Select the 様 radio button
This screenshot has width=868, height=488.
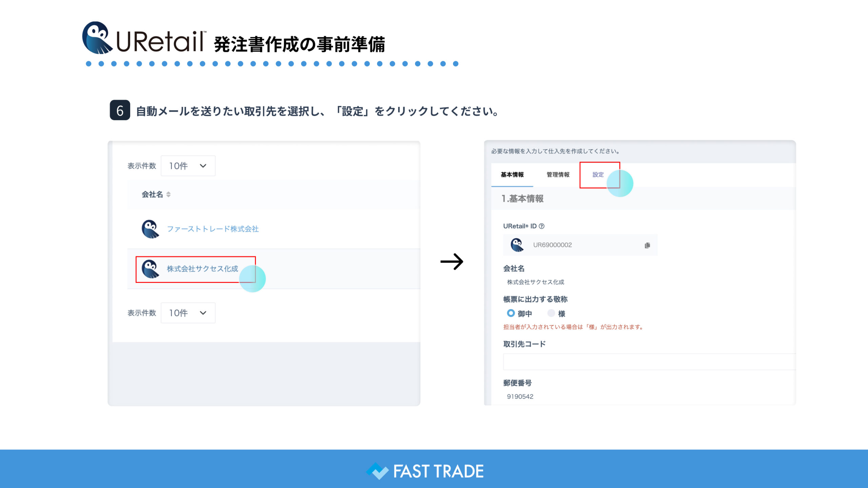click(551, 313)
